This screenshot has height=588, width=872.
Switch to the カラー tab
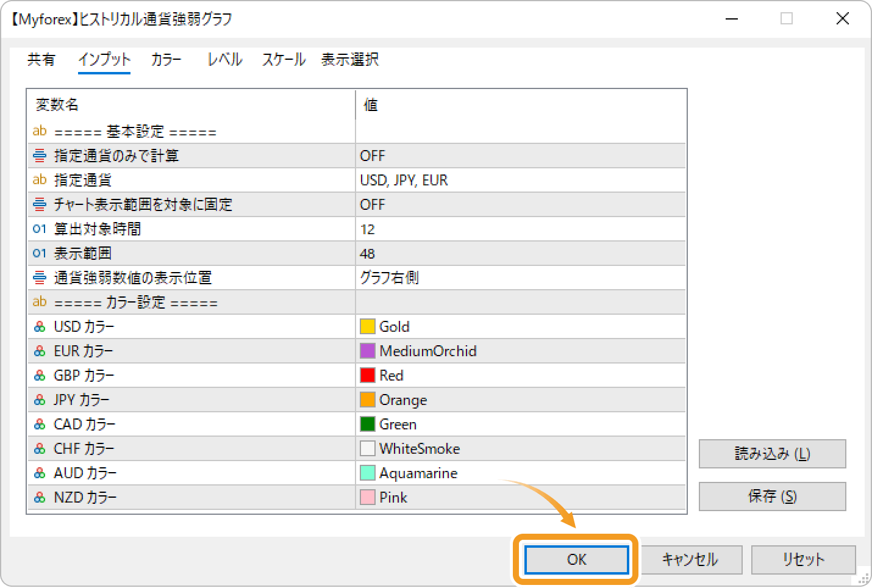(165, 60)
